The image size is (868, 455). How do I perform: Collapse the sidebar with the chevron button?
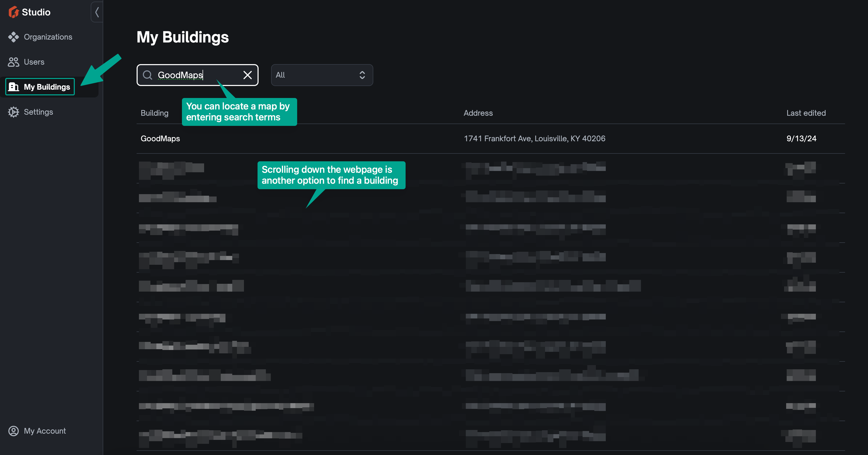pyautogui.click(x=97, y=12)
